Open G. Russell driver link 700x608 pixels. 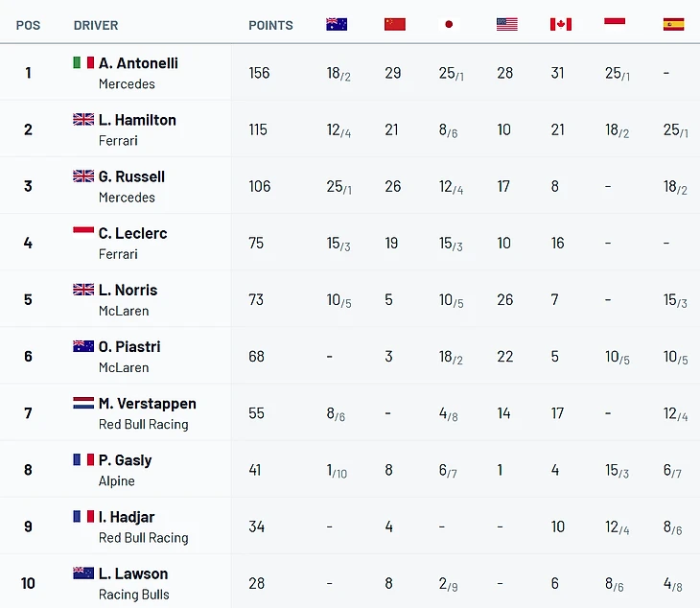131,176
